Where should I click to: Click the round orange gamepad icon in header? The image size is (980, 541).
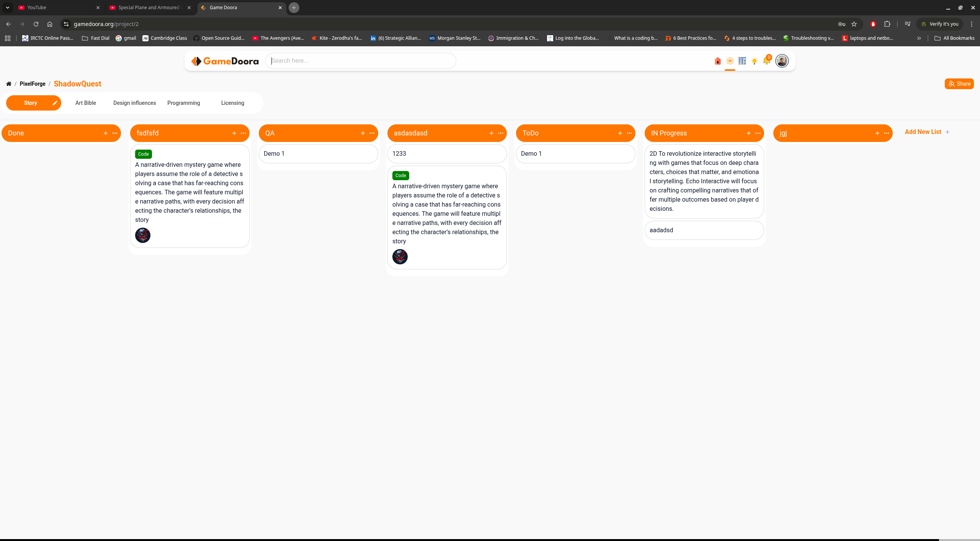tap(730, 61)
